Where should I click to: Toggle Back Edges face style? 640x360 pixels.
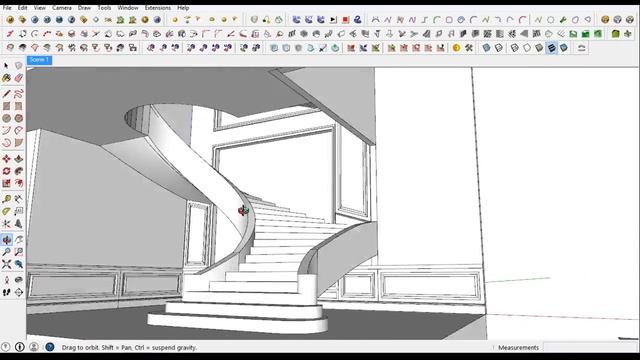[x=498, y=48]
